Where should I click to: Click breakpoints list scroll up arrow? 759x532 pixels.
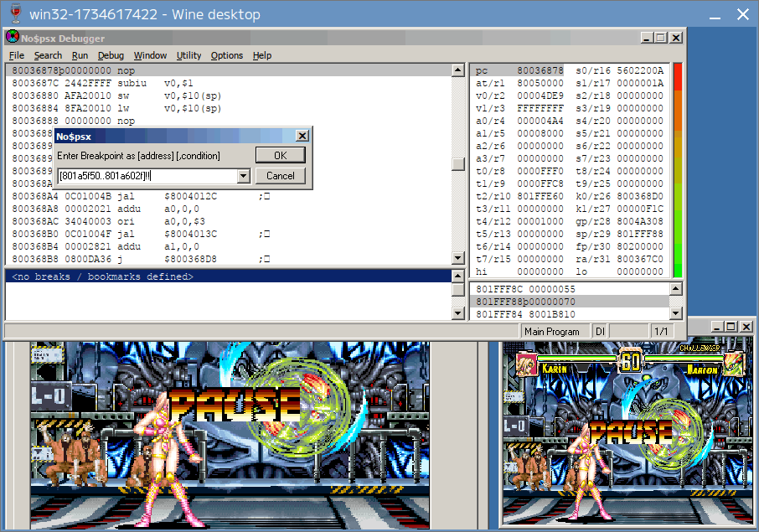click(x=458, y=276)
